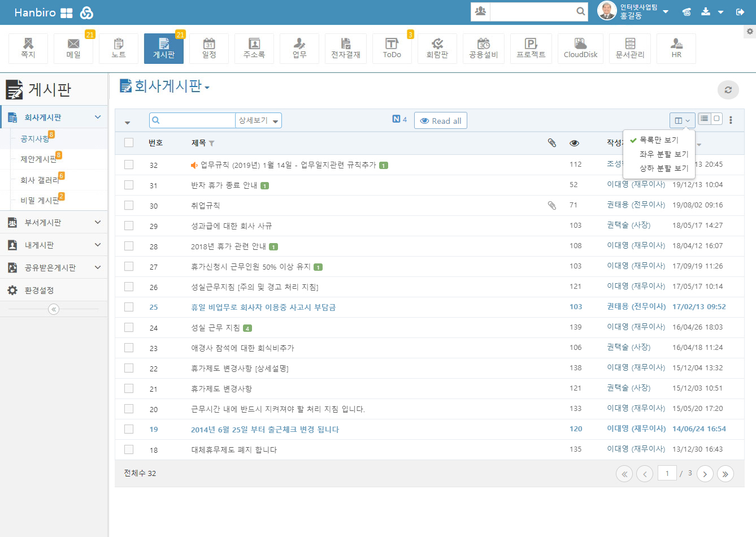Select the checkbox for post 25

pyautogui.click(x=129, y=307)
